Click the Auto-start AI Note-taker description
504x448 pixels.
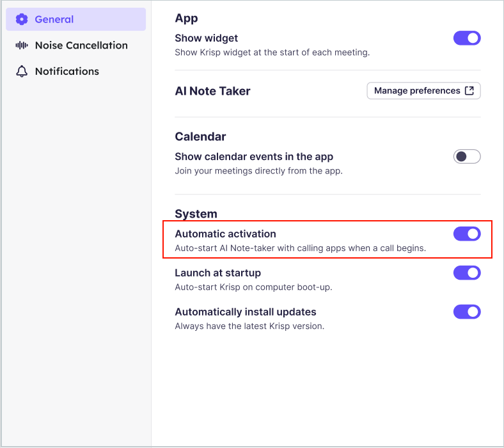coord(301,248)
